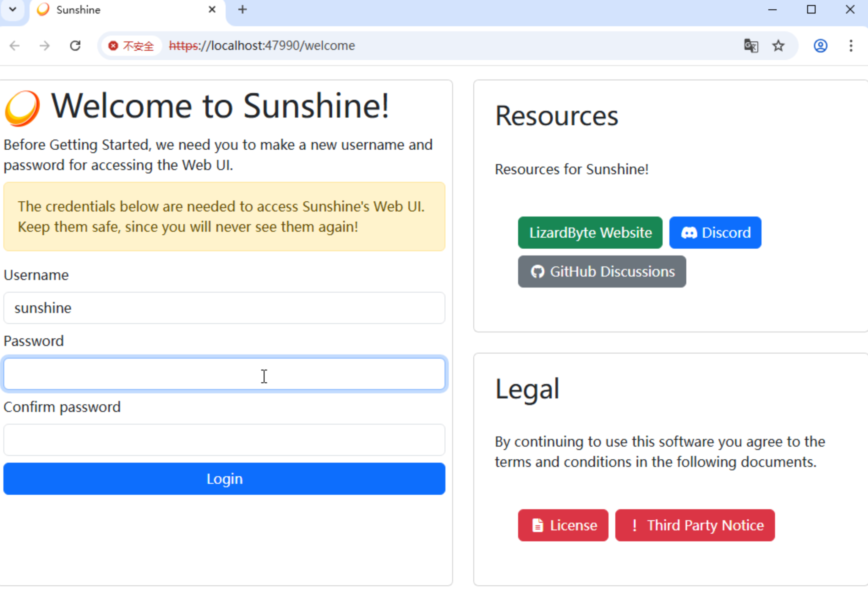Reload the page with the refresh icon
This screenshot has width=868, height=609.
coord(75,46)
